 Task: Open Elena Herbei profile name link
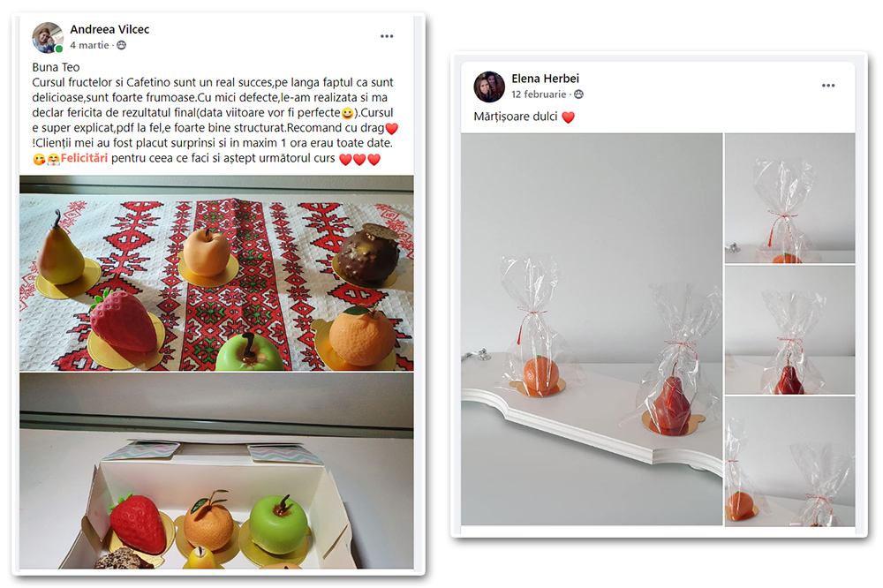pos(545,79)
